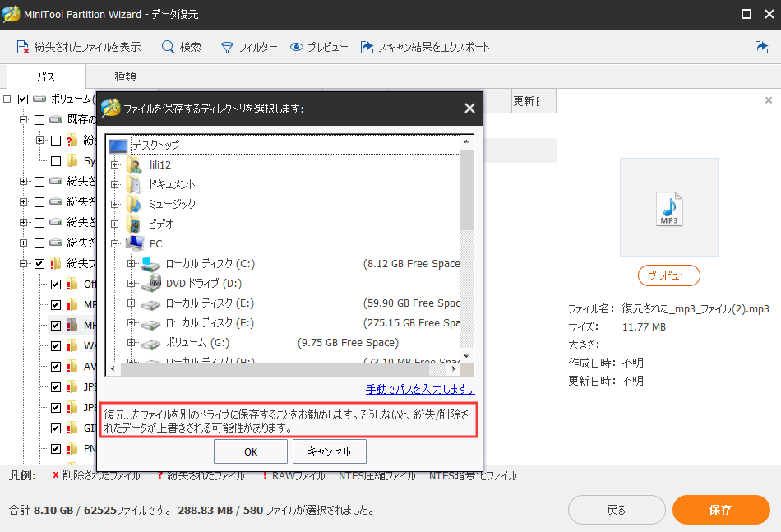The width and height of the screenshot is (781, 532).
Task: Click folder tree scroll down arrow
Action: click(467, 356)
